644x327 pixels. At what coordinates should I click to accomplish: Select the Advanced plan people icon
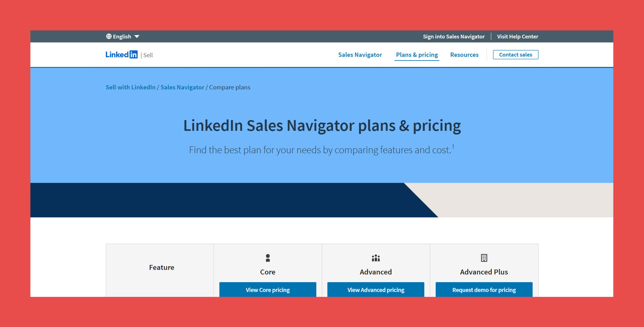coord(375,258)
